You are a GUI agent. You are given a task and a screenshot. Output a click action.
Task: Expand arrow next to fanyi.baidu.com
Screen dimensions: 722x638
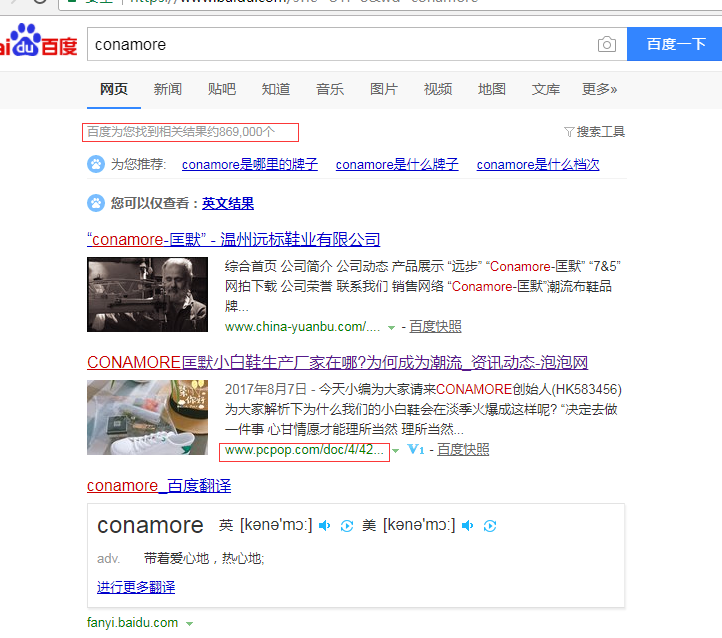[x=189, y=624]
